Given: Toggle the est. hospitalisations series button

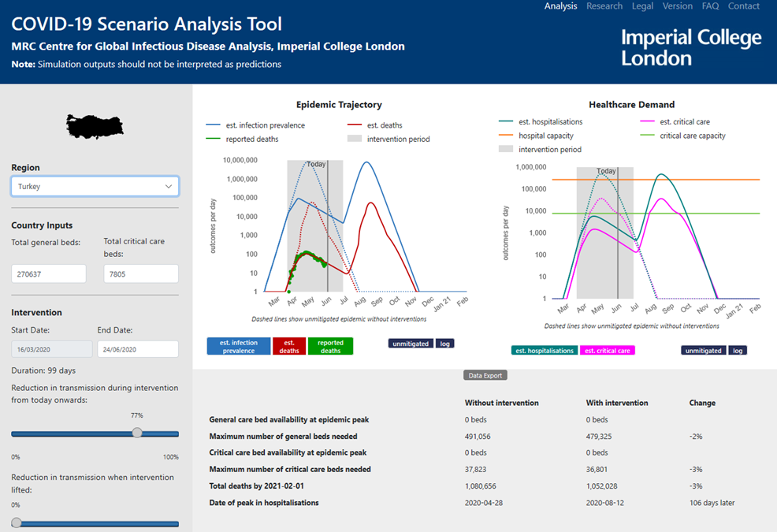Looking at the screenshot, I should (545, 350).
